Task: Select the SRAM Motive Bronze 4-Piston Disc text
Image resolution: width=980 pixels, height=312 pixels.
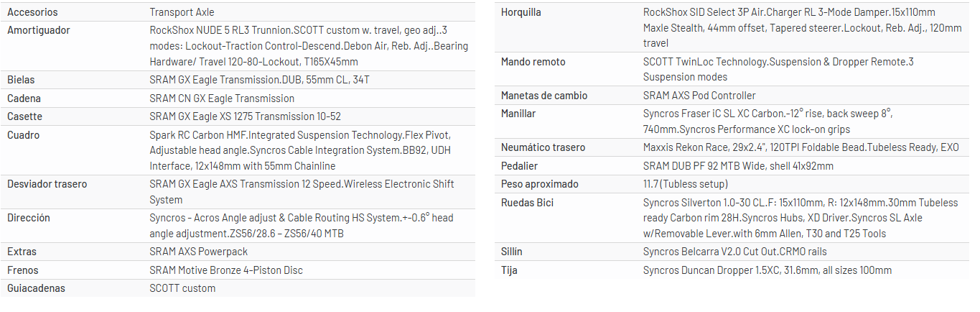Action: click(x=226, y=270)
